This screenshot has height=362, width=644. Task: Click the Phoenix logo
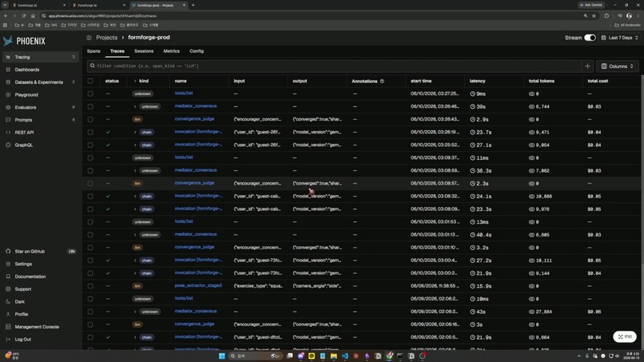(24, 41)
